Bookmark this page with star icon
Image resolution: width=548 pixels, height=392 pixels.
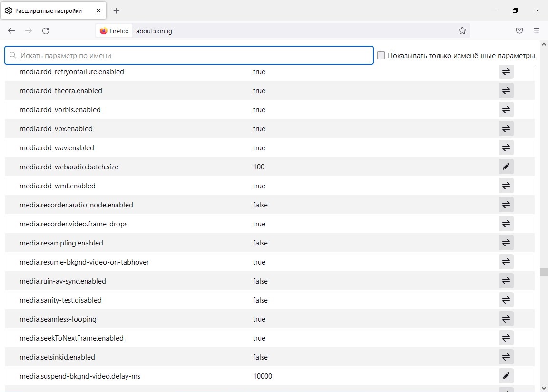pos(462,31)
